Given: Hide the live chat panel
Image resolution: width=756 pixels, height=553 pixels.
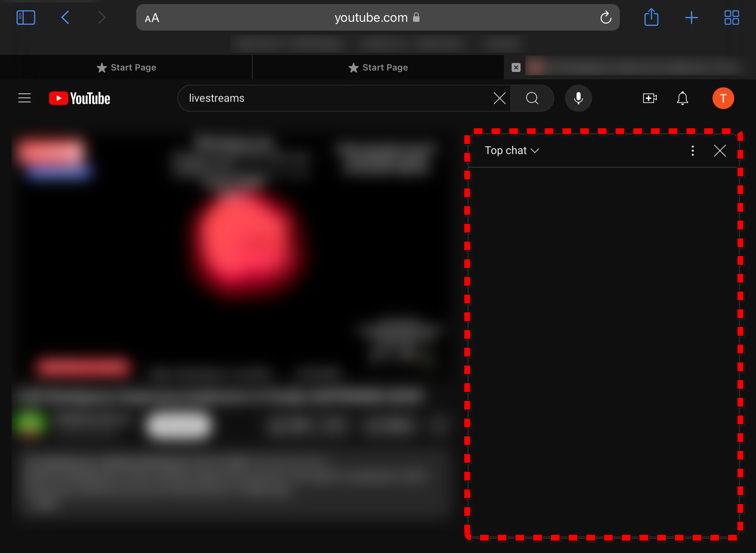Looking at the screenshot, I should tap(719, 151).
